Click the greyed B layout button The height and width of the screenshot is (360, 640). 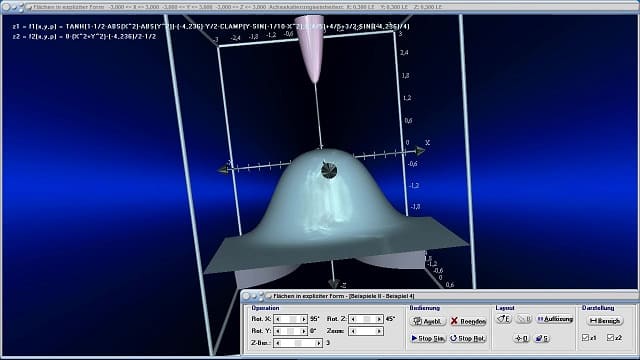tap(524, 319)
